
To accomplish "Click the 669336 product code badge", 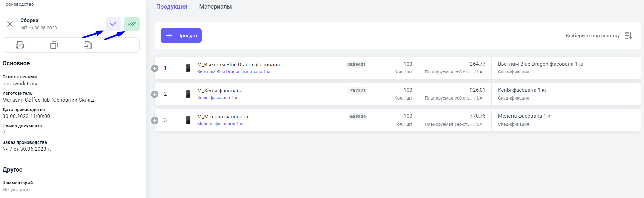I will [358, 117].
